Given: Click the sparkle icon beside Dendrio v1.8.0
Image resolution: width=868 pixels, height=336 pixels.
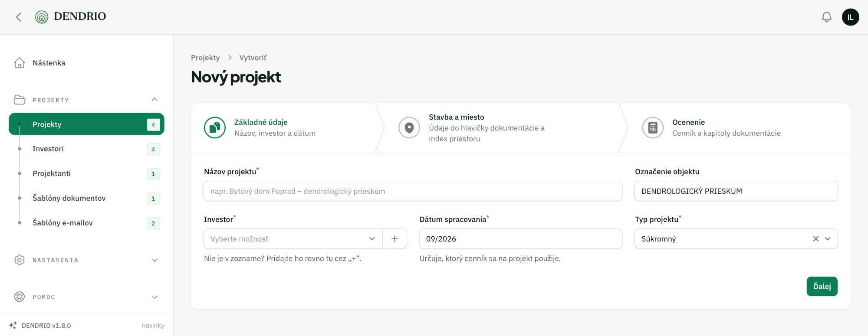Looking at the screenshot, I should pos(13,325).
